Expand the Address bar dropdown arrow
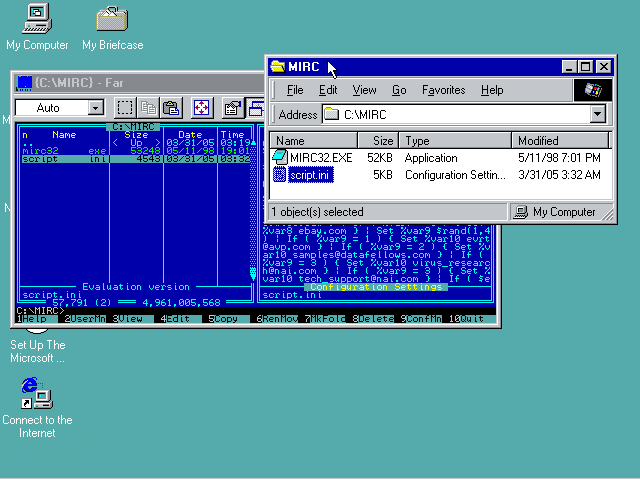Image resolution: width=640 pixels, height=480 pixels. [598, 114]
